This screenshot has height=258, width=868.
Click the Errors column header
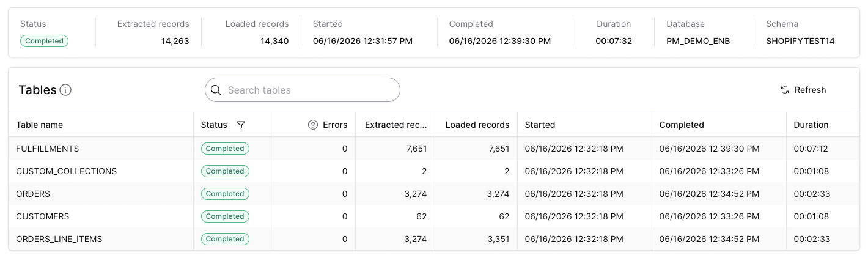tap(335, 125)
